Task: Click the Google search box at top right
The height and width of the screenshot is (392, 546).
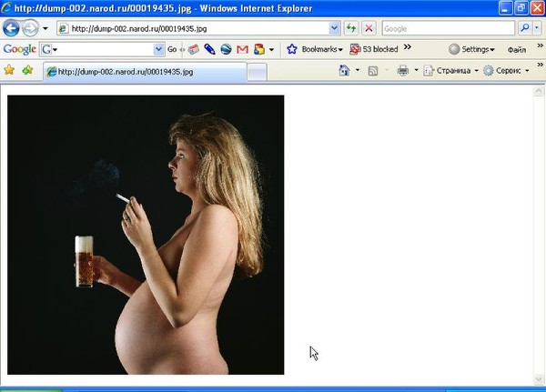Action: [x=448, y=28]
